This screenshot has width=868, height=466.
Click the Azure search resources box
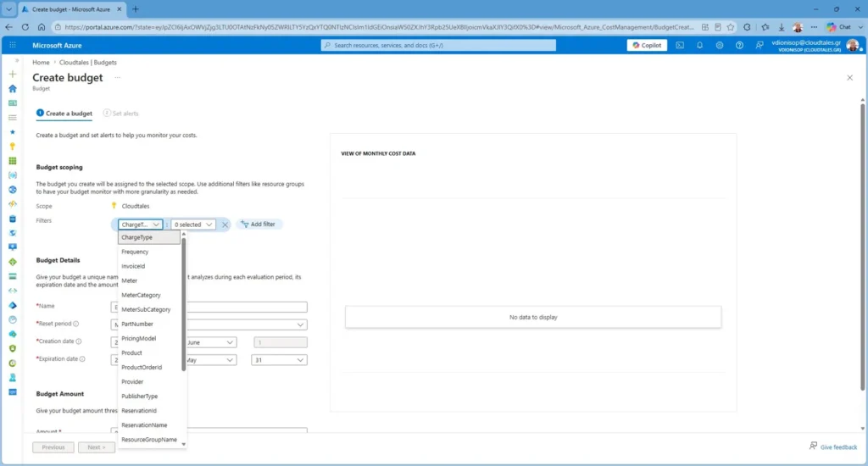click(x=438, y=46)
